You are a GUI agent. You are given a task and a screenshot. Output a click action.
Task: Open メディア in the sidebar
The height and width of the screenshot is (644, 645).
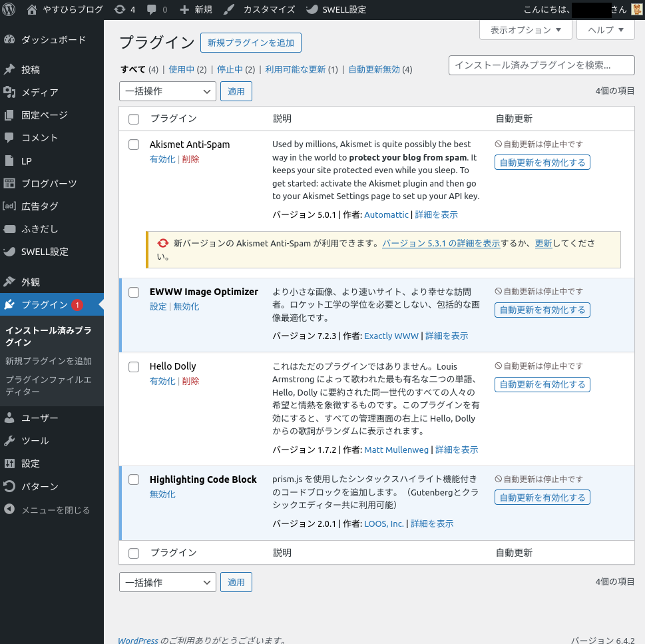39,93
